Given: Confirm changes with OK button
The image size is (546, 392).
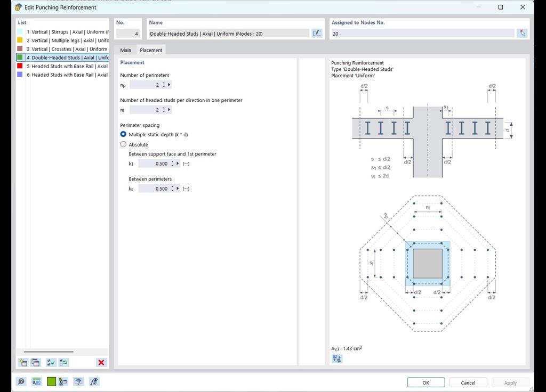Looking at the screenshot, I should click(x=425, y=382).
